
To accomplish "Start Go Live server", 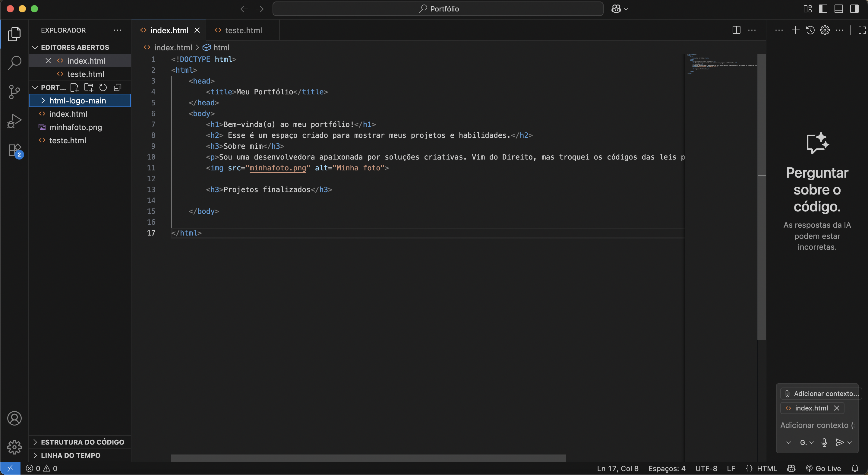I will pos(823,468).
